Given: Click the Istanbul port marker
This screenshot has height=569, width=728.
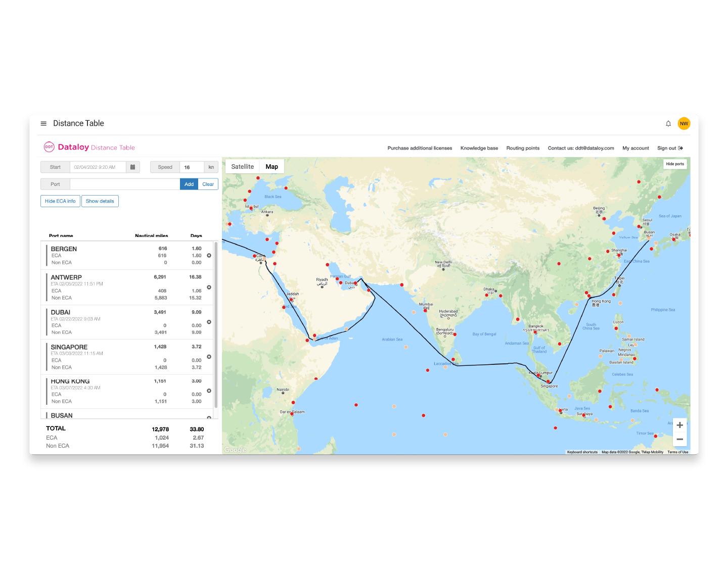Looking at the screenshot, I should click(x=251, y=208).
